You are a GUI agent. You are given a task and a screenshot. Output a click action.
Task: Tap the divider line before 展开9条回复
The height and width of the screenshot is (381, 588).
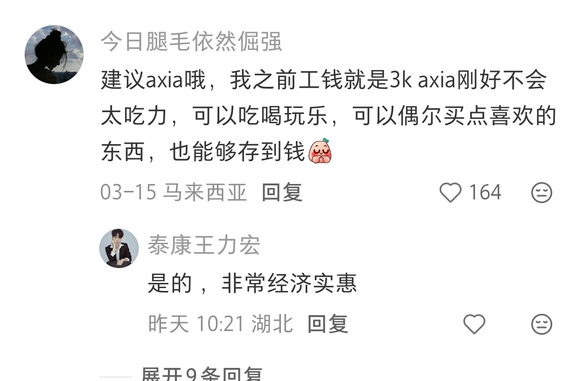point(116,376)
